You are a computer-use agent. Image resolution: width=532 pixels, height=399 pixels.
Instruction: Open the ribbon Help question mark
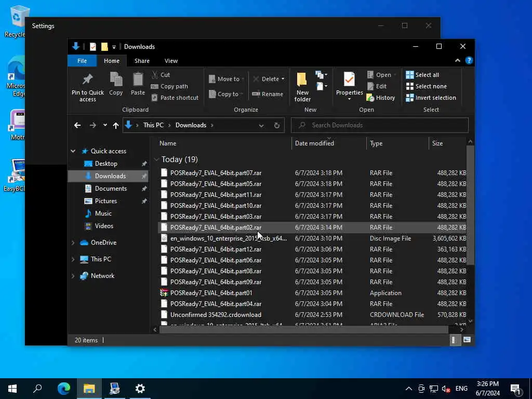tap(469, 60)
